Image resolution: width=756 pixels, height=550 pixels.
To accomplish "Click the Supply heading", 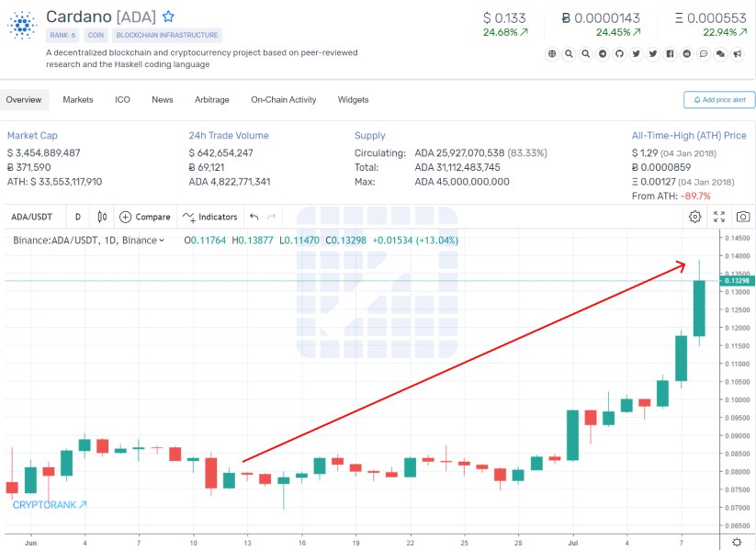I will (370, 136).
